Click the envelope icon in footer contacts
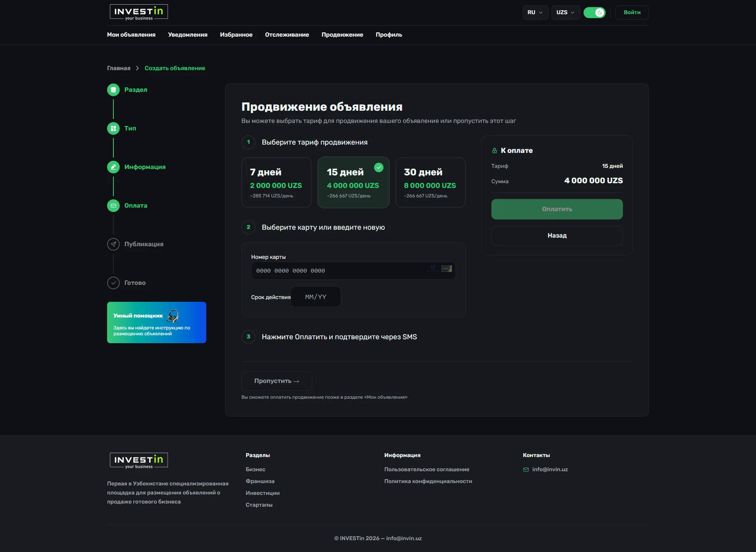This screenshot has width=756, height=552. (526, 470)
